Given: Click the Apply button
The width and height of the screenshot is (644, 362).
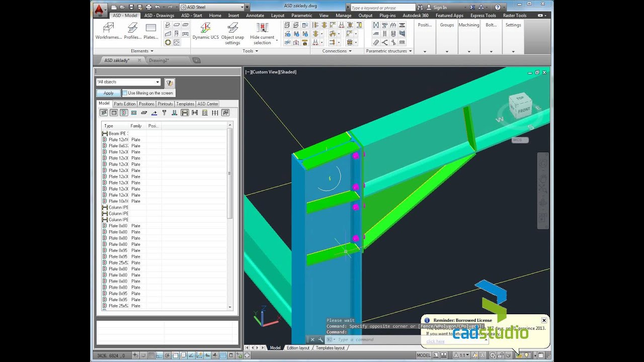Looking at the screenshot, I should 109,93.
